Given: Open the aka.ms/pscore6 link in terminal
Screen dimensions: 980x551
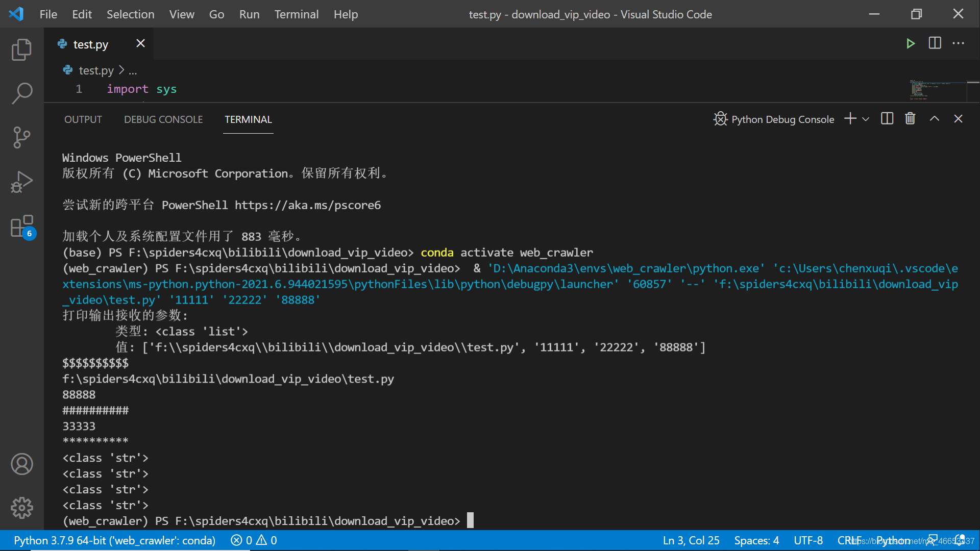Looking at the screenshot, I should [307, 205].
